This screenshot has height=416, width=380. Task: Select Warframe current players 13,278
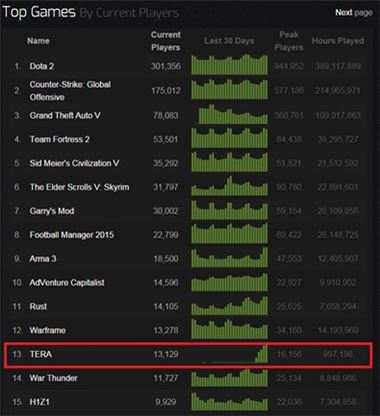click(166, 330)
